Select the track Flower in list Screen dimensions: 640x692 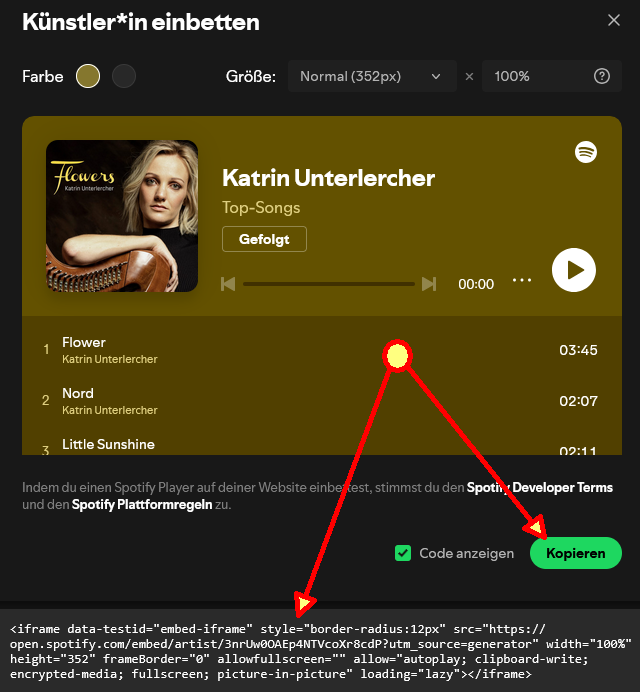tap(322, 350)
